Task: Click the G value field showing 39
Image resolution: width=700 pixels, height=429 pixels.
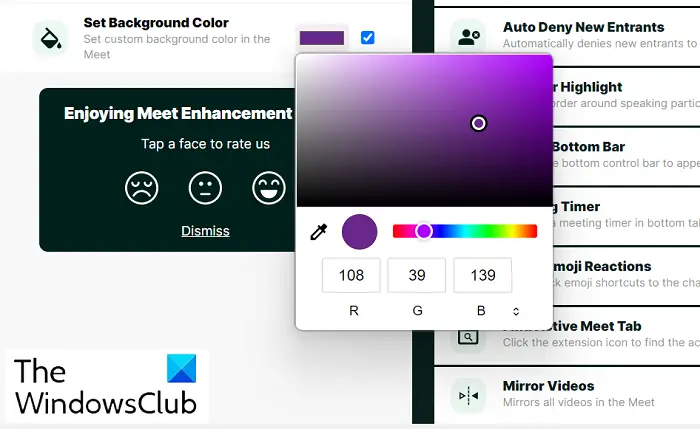Action: pyautogui.click(x=417, y=275)
